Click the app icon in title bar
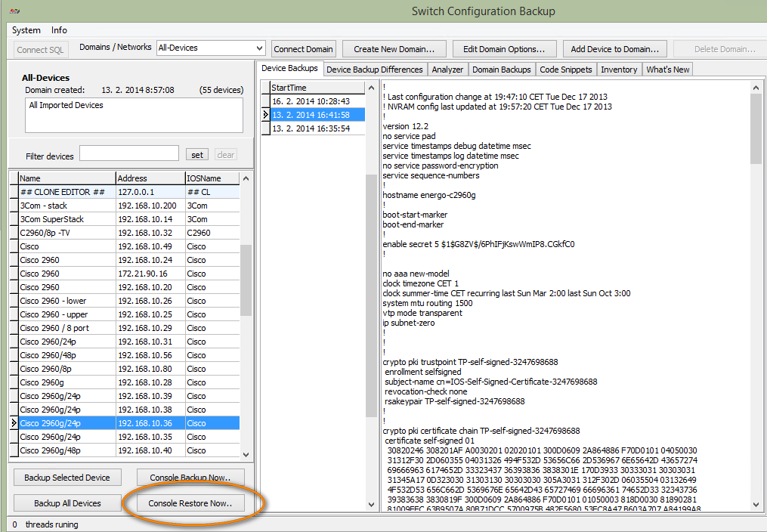 14,11
